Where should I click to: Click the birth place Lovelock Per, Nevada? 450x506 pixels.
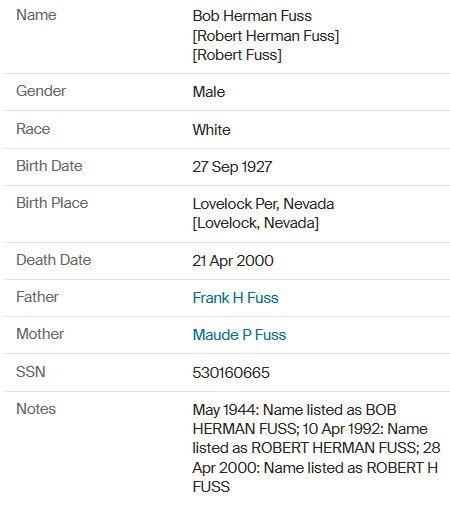click(263, 204)
